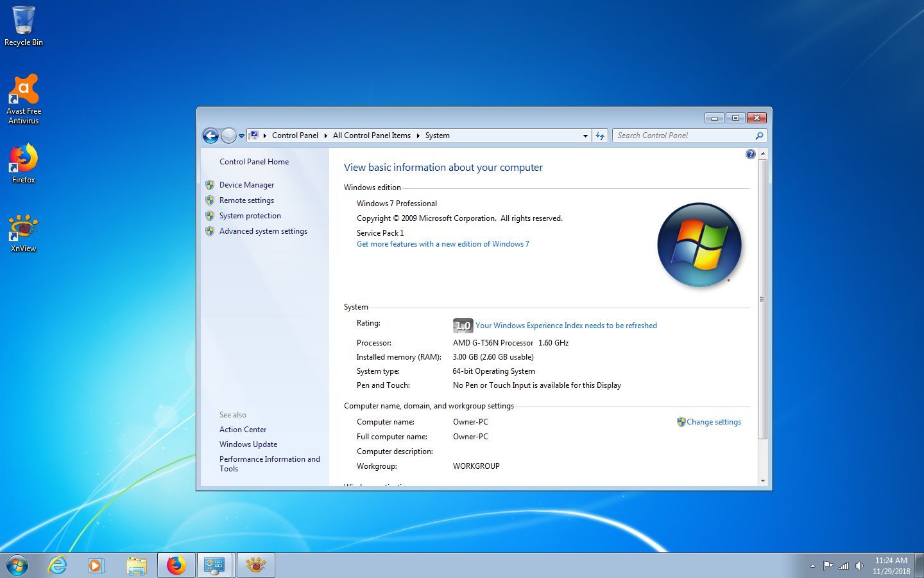Click the shield icon beside Remote settings
The image size is (924, 578).
point(210,200)
